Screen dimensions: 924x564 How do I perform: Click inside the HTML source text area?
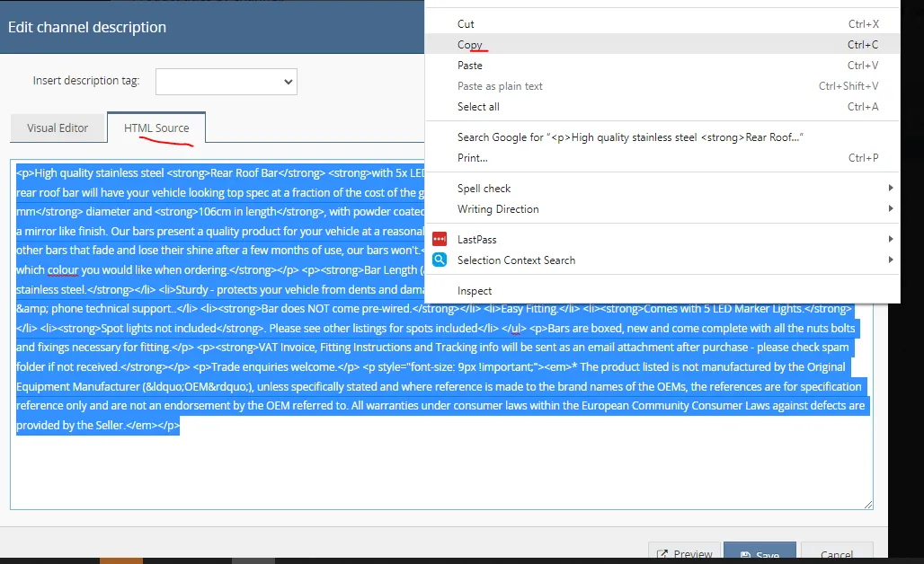pyautogui.click(x=441, y=334)
